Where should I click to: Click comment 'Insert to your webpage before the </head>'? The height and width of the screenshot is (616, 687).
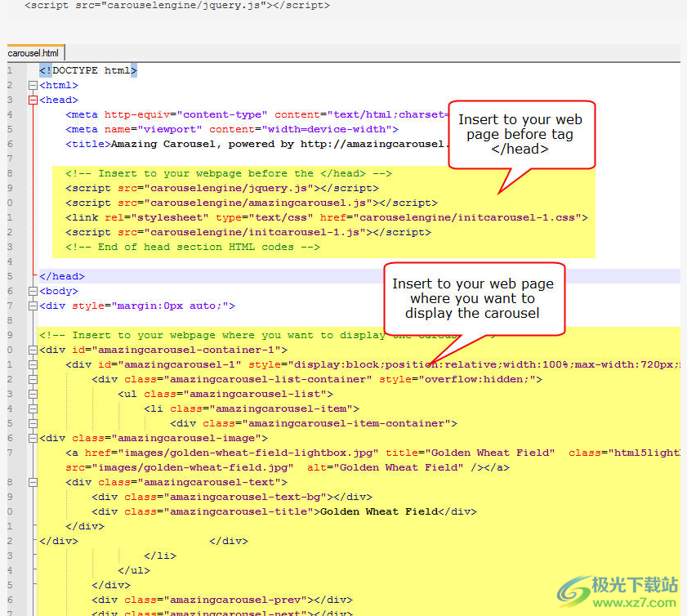coord(229,173)
